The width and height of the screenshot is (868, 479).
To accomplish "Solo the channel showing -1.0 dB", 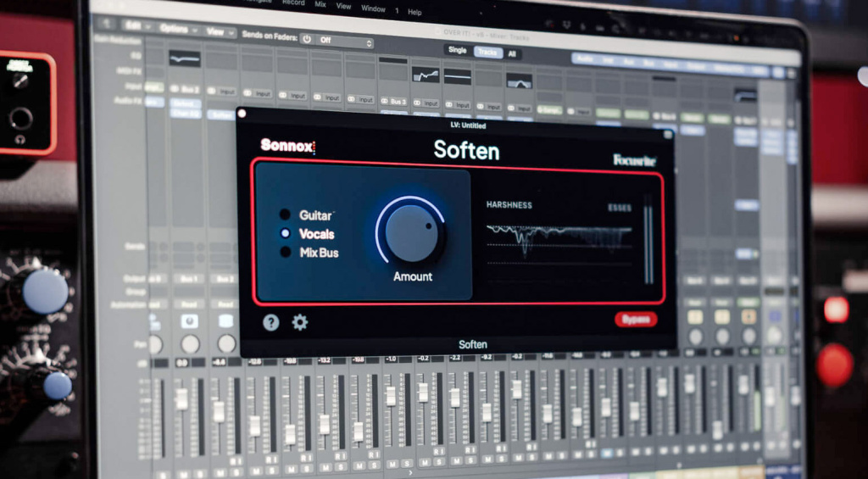I will click(407, 464).
